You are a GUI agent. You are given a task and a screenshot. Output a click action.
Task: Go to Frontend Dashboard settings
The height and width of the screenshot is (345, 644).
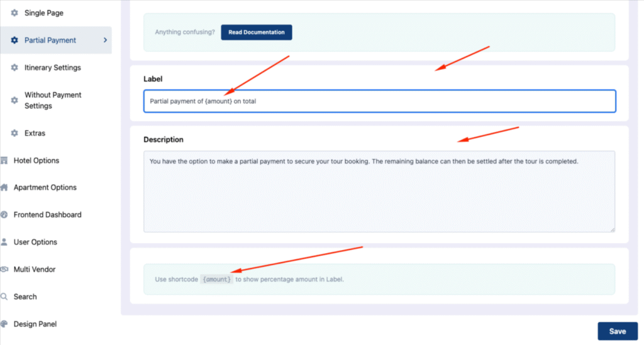pyautogui.click(x=48, y=214)
